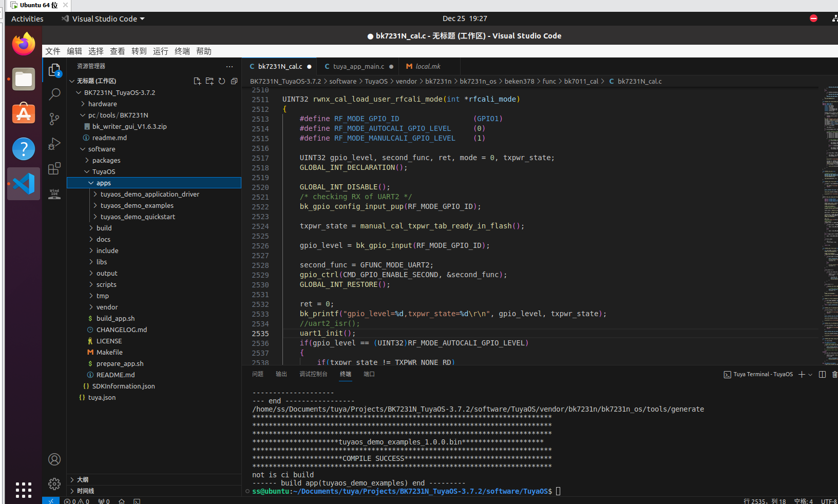Viewport: 838px width, 504px height.
Task: Open the Search view in activity bar
Action: point(54,94)
